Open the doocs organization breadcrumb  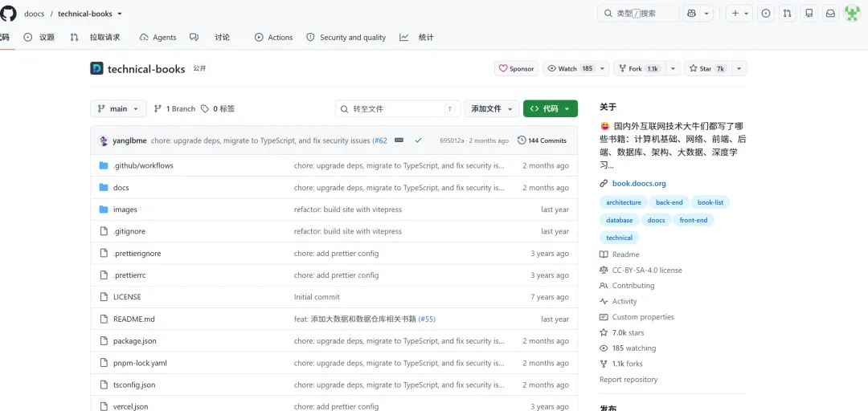click(35, 14)
